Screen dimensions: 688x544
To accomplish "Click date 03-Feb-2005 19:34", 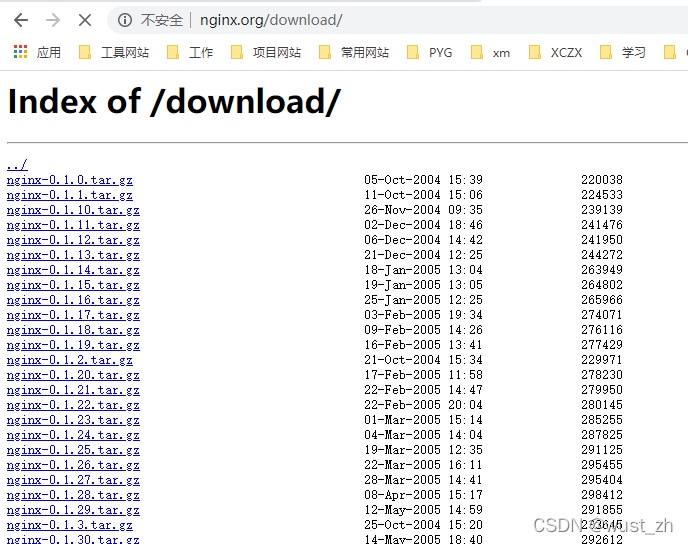I will tap(423, 315).
